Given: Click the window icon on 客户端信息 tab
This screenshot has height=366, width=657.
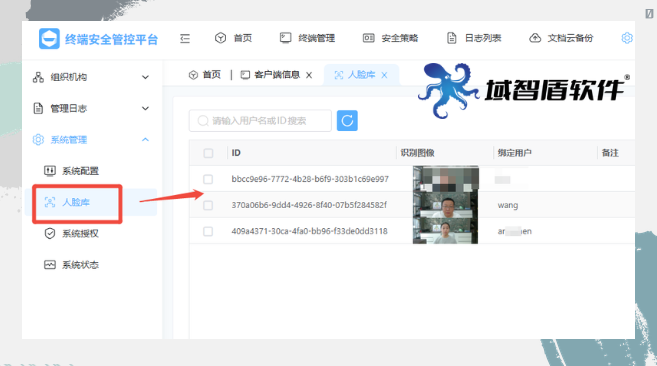Looking at the screenshot, I should click(245, 75).
